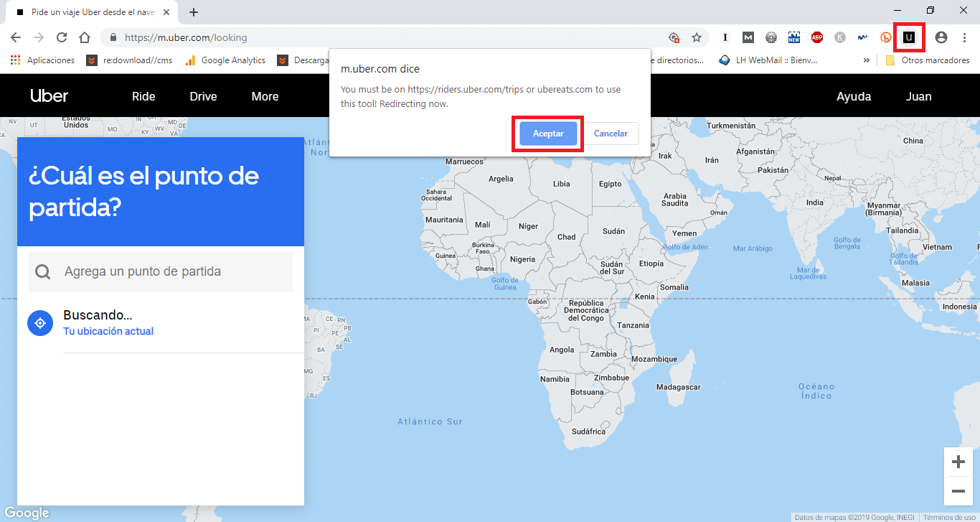
Task: Close the Uber browser tab
Action: pos(166,12)
